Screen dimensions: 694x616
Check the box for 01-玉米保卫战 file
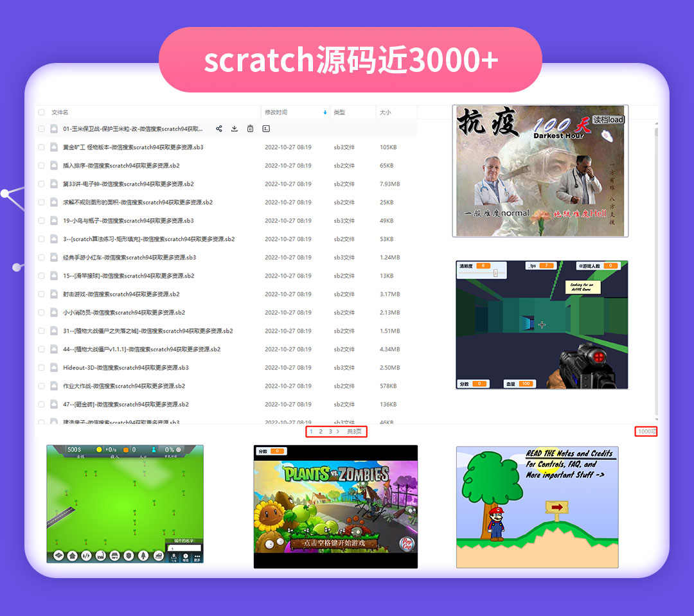tap(41, 128)
